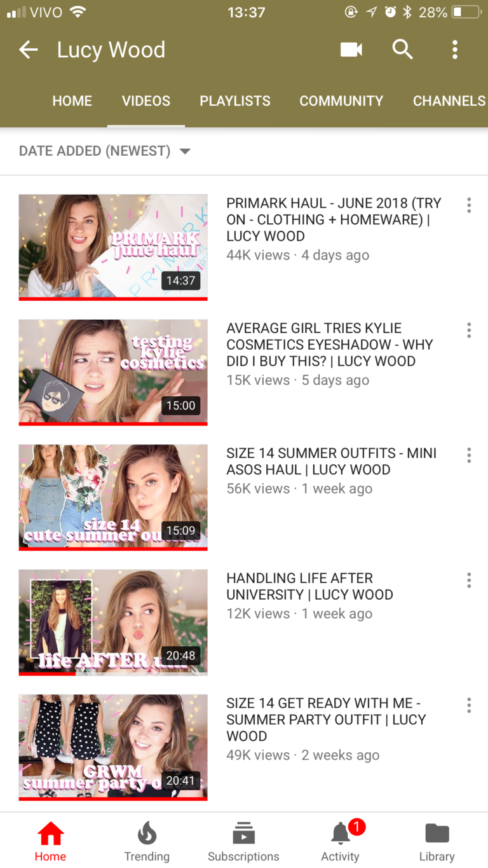Open Activity bell with notification badge
Screen dimensions: 488x868
coord(341,842)
